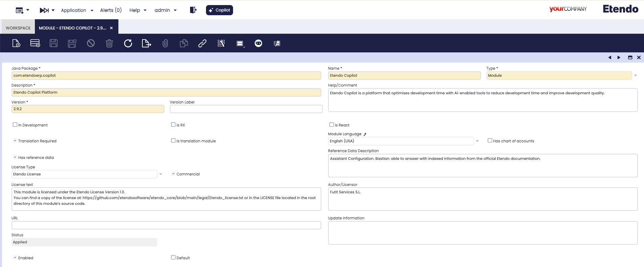Click the circular refresh icon in toolbar
Viewport: 644px width, 267px height.
(128, 43)
